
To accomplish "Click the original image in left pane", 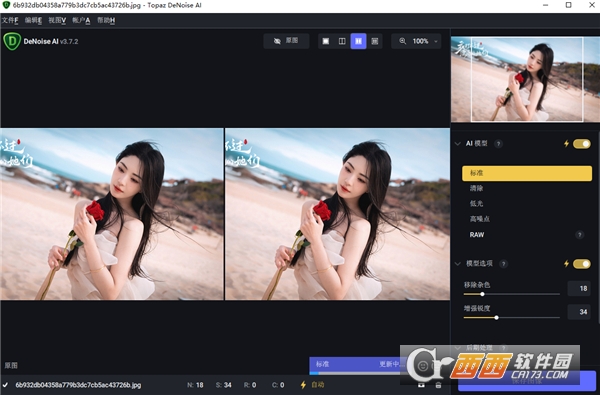I will tap(112, 214).
